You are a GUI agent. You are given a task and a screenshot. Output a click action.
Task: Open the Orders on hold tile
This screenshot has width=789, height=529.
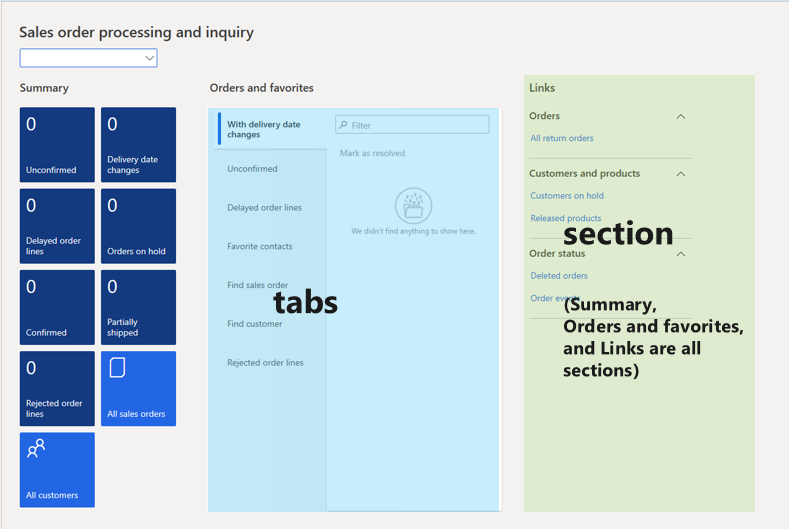pyautogui.click(x=138, y=226)
